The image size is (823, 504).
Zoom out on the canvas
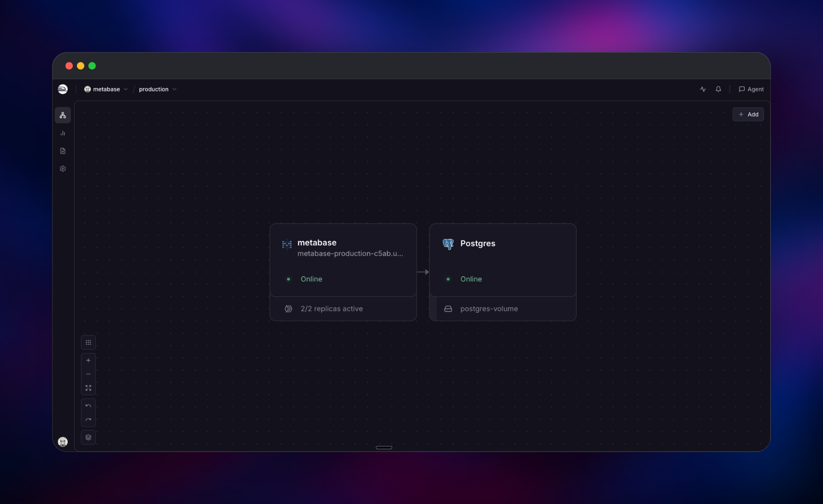tap(88, 374)
